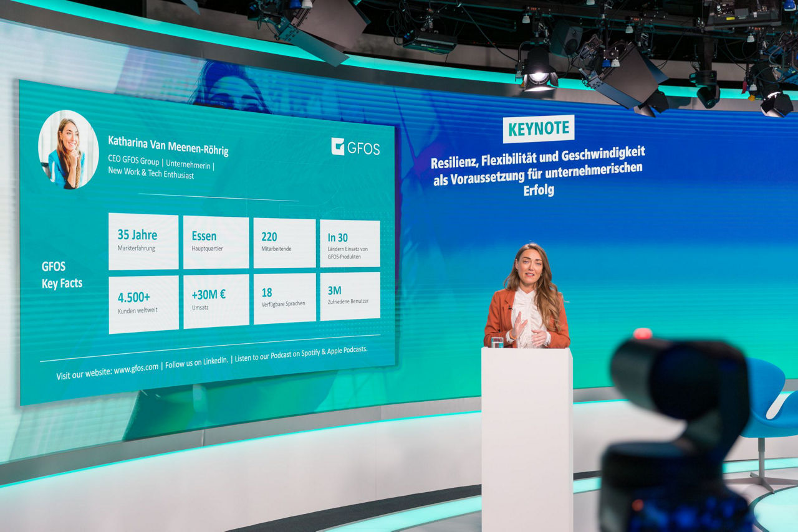The height and width of the screenshot is (532, 798).
Task: Click the '+30M €' Umsatz tile
Action: [x=216, y=302]
